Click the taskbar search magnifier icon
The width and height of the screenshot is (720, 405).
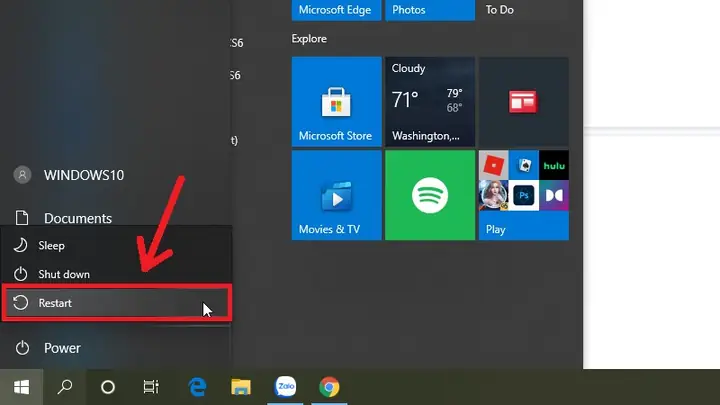(x=65, y=387)
